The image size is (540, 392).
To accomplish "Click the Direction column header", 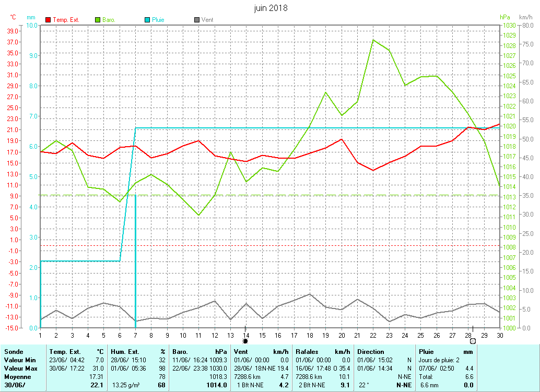I will (370, 352).
